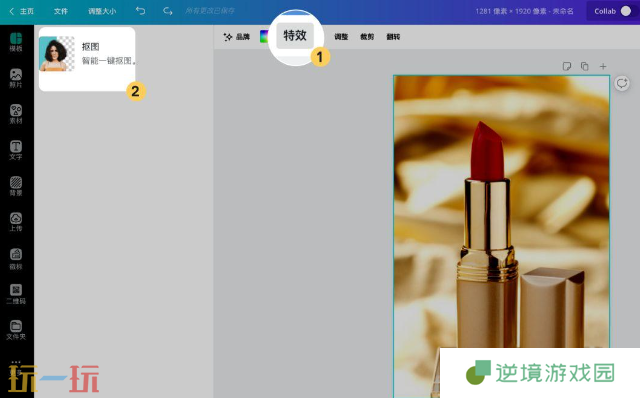This screenshot has height=398, width=640.
Task: Open the 文字 text panel
Action: 16,150
